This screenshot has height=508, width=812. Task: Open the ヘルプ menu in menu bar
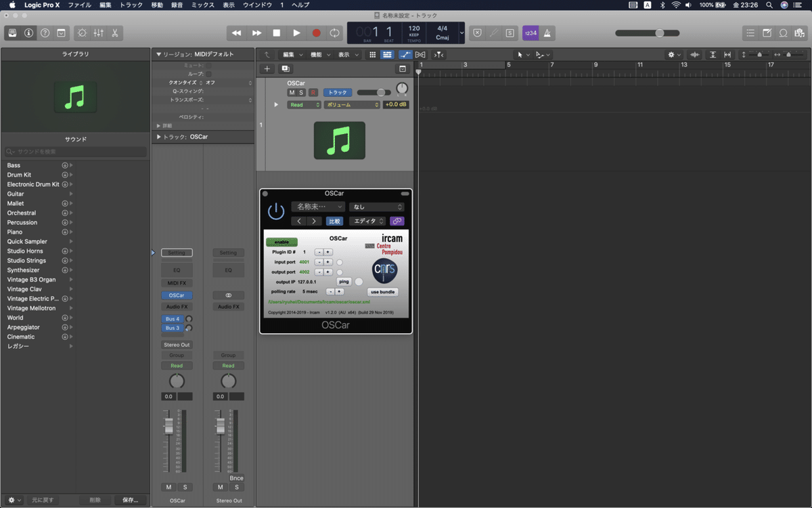pyautogui.click(x=300, y=5)
